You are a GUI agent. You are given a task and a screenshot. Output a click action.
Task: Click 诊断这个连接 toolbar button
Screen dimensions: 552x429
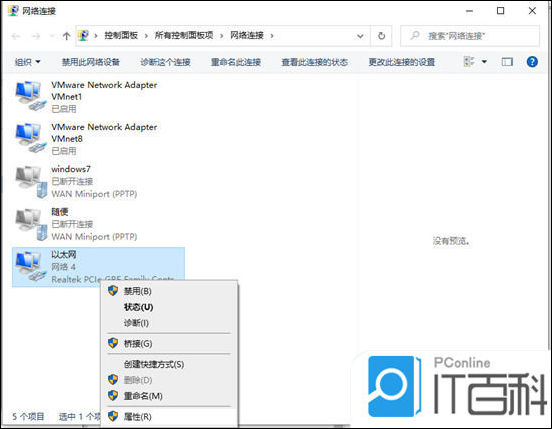tap(165, 62)
